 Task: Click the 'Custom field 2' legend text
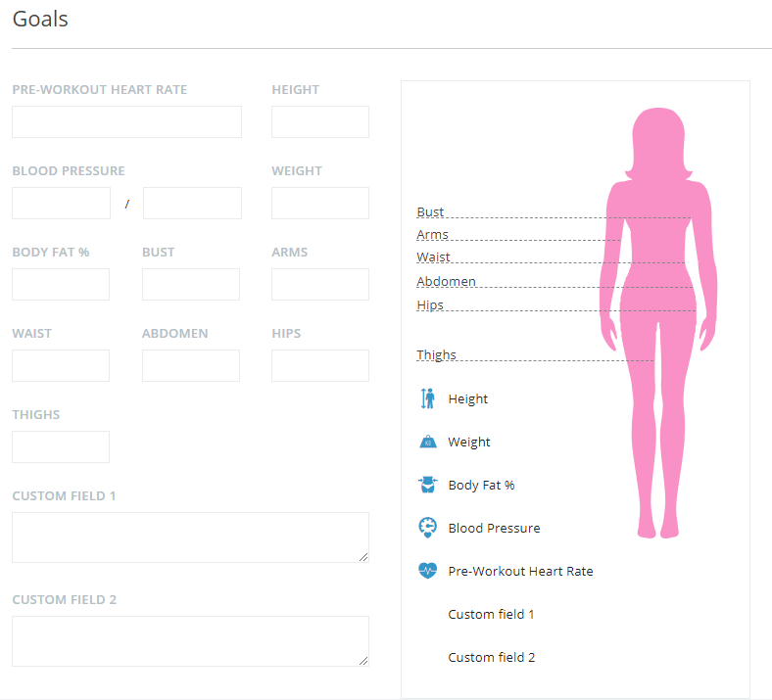coord(492,657)
